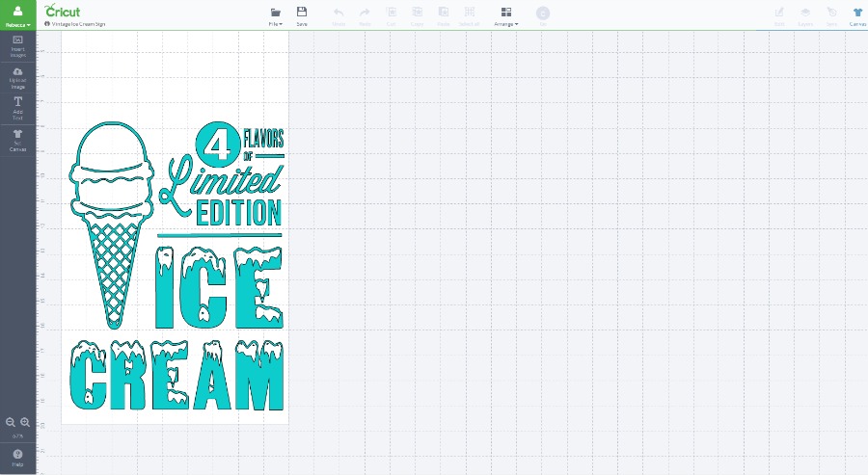Open the Canvas panel tab
Image resolution: width=868 pixels, height=475 pixels.
coord(857,16)
